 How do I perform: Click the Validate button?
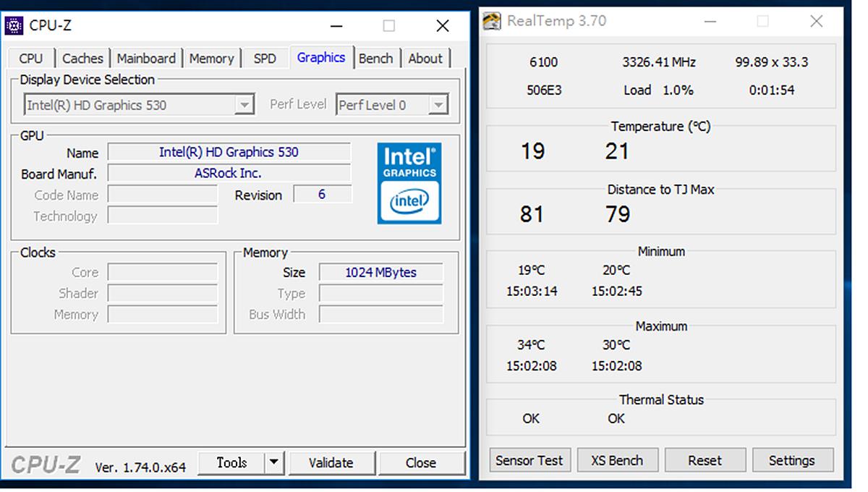[331, 463]
